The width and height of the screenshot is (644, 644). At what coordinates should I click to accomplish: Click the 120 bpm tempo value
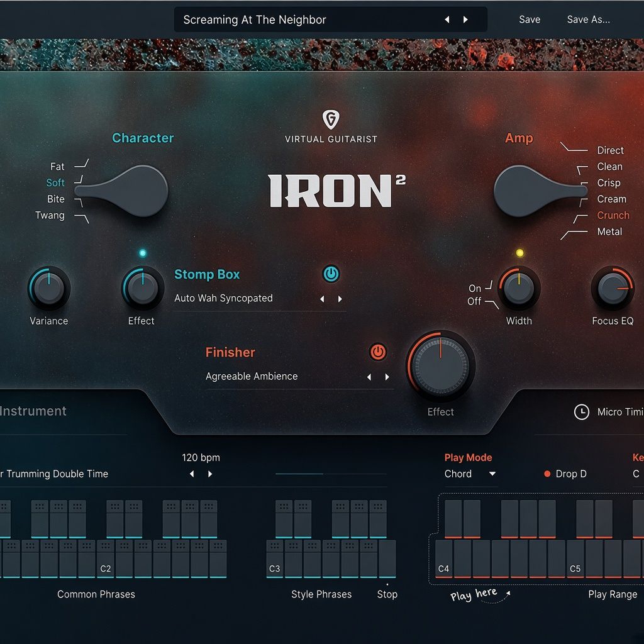(201, 458)
